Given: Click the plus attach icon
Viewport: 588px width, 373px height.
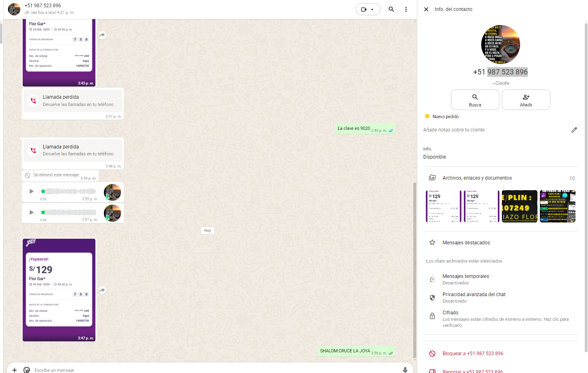Looking at the screenshot, I should (15, 370).
